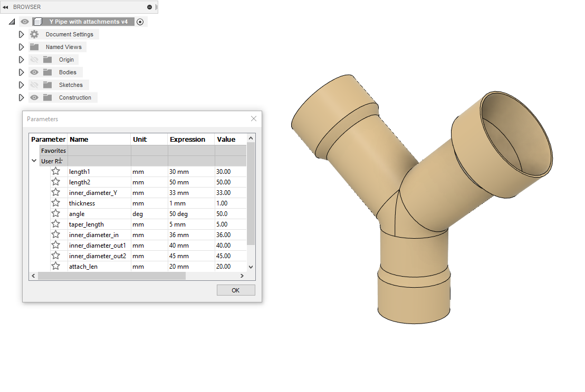The height and width of the screenshot is (392, 585).
Task: Select the Document Settings tree item
Action: coord(70,34)
